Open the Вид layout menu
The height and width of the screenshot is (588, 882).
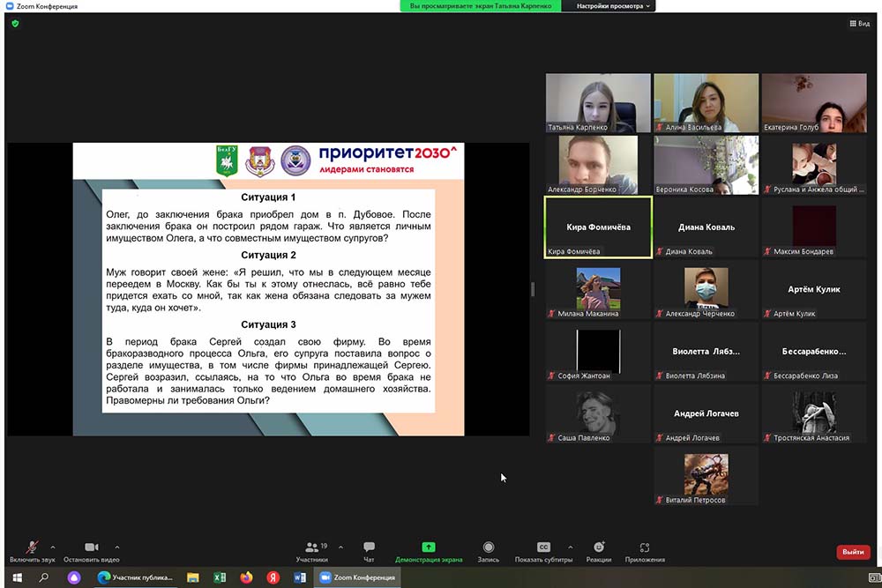[859, 24]
